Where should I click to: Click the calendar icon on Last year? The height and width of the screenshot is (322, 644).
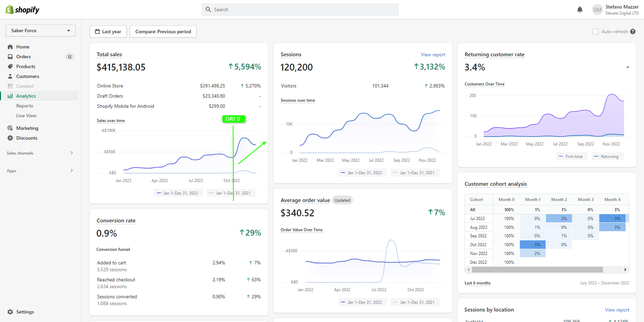click(97, 31)
